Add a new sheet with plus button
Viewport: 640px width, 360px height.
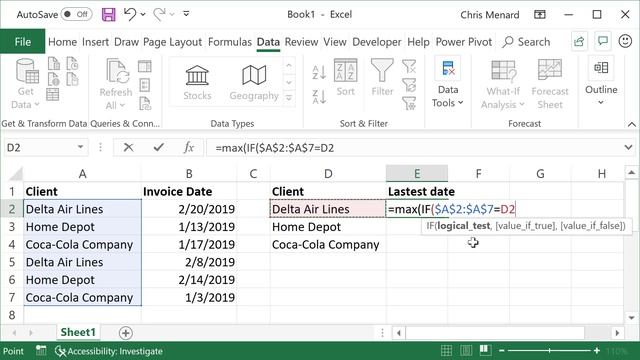[126, 333]
